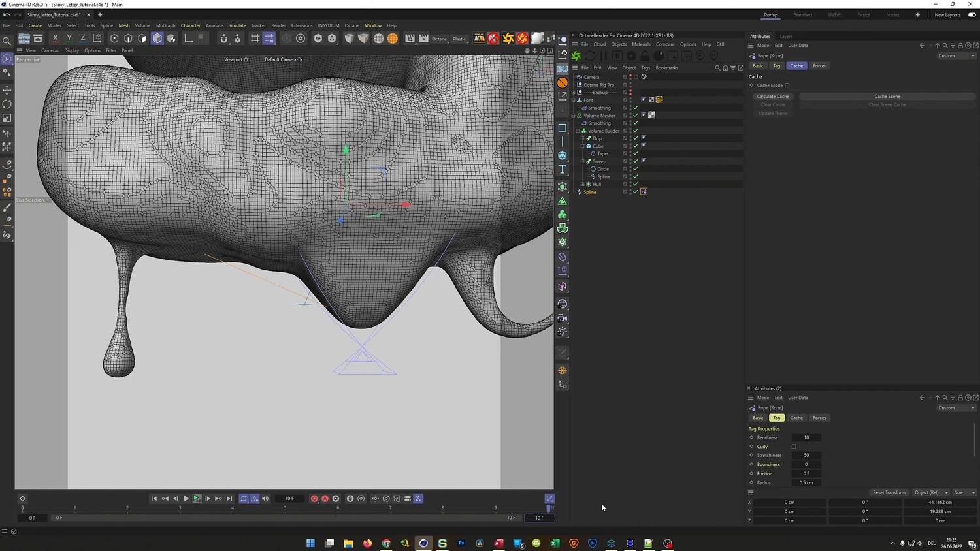The image size is (980, 551).
Task: Click the Cache Scene button
Action: 887,97
